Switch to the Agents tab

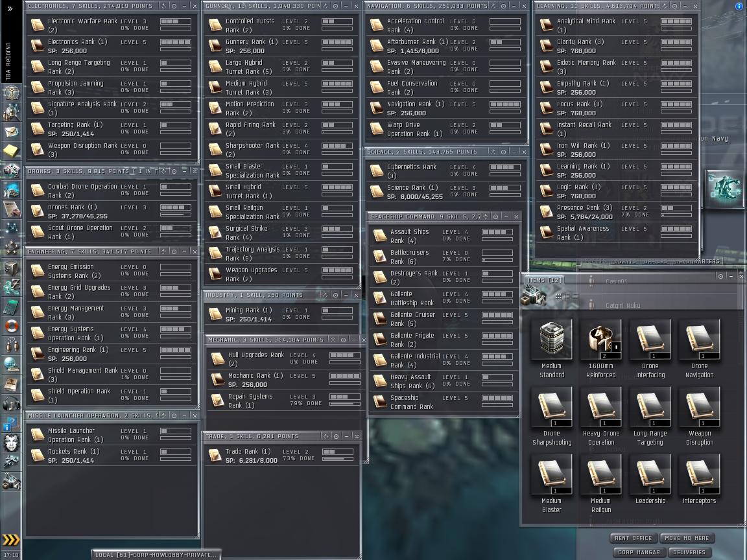pyautogui.click(x=624, y=261)
